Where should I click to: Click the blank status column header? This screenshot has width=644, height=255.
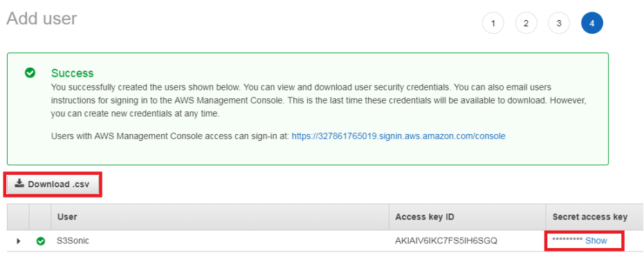click(40, 216)
